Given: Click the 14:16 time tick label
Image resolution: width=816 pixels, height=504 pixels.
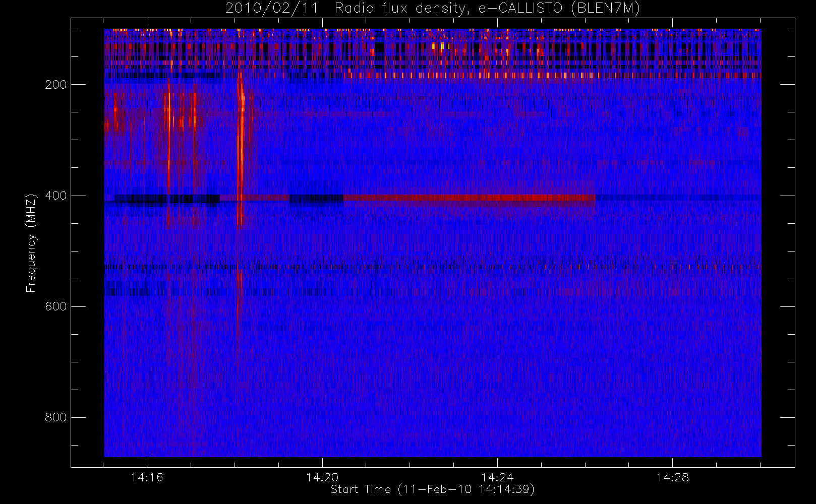Looking at the screenshot, I should click(x=147, y=477).
